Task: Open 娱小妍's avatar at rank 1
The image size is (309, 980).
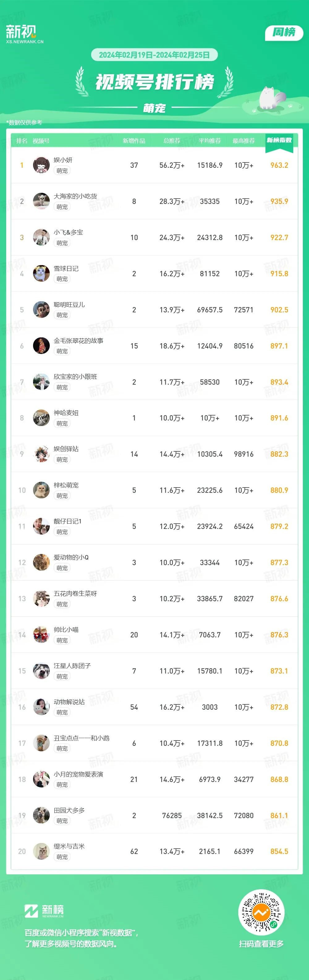Action: tap(41, 165)
